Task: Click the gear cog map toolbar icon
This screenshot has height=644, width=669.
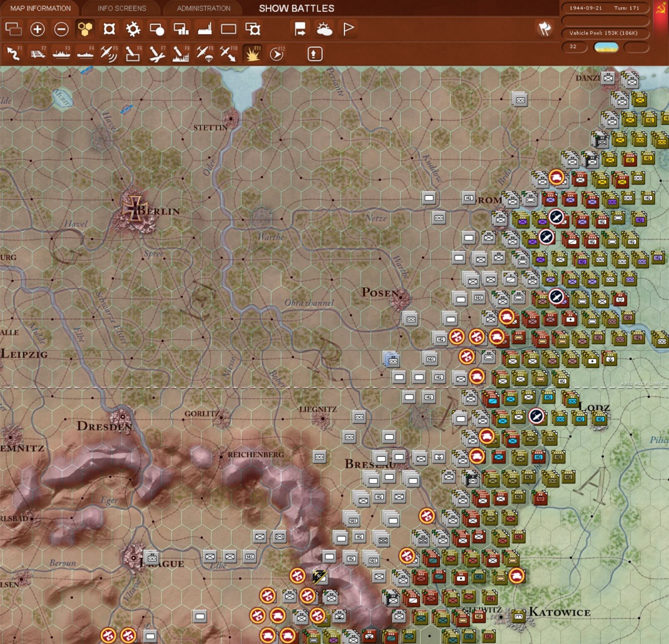Action: pyautogui.click(x=133, y=29)
